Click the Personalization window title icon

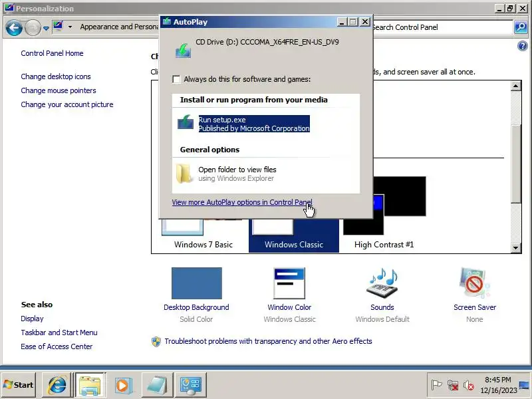point(9,8)
